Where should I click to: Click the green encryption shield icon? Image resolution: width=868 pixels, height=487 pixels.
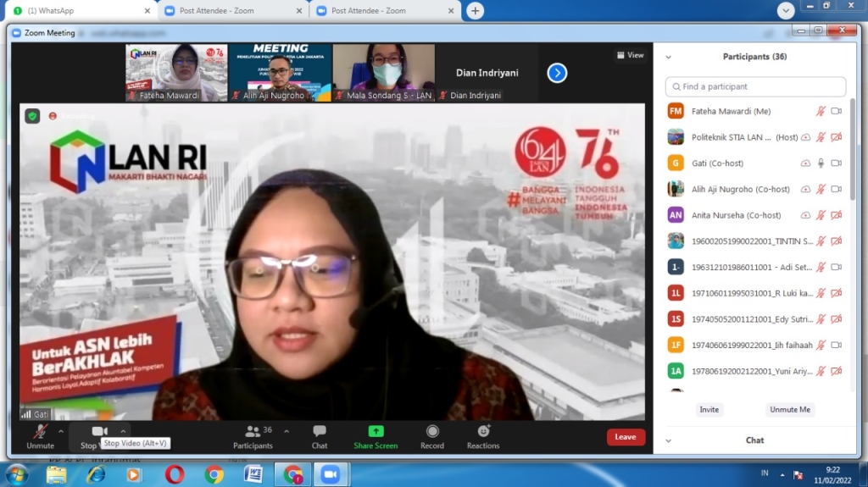coord(32,116)
